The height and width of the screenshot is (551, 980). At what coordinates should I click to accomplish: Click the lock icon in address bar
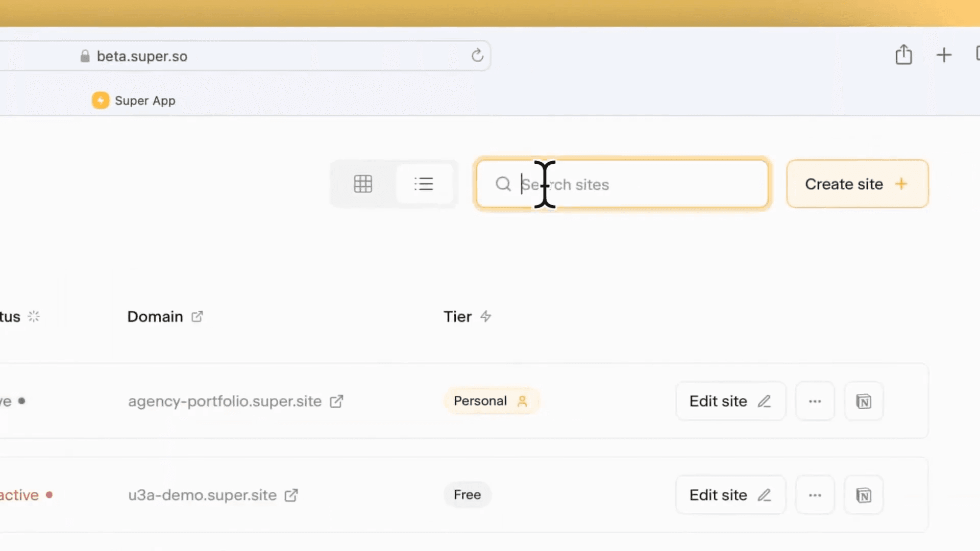click(x=85, y=56)
